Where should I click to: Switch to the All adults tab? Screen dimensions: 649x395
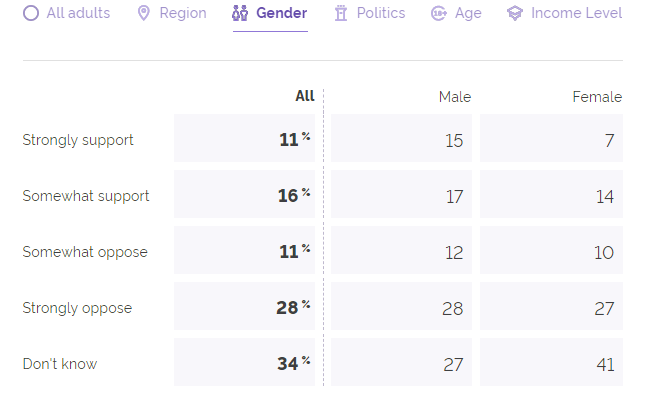[67, 13]
